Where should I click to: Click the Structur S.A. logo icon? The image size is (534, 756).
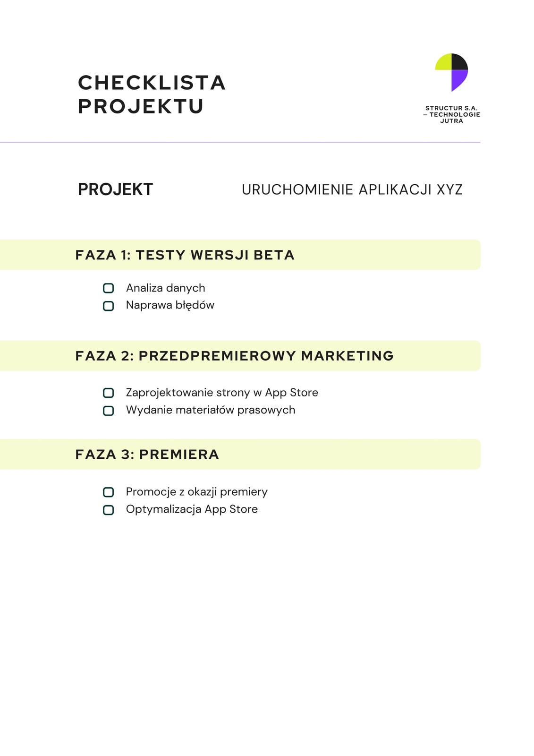(x=451, y=72)
